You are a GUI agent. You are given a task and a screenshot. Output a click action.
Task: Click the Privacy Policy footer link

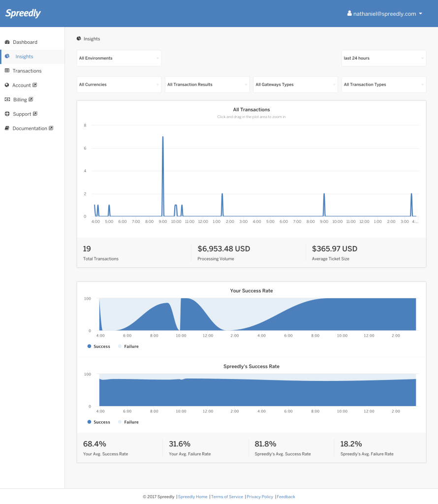260,497
